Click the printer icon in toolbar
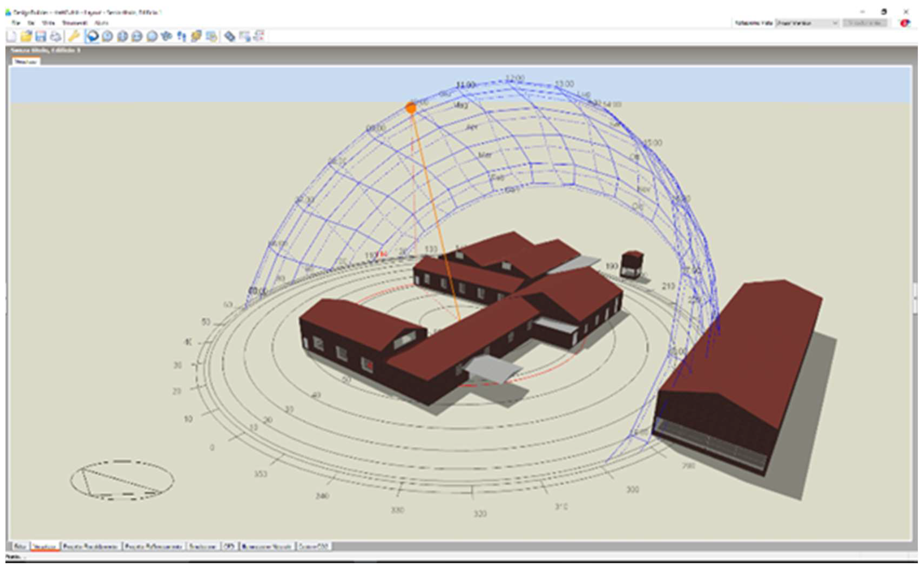The height and width of the screenshot is (570, 924). pyautogui.click(x=56, y=36)
